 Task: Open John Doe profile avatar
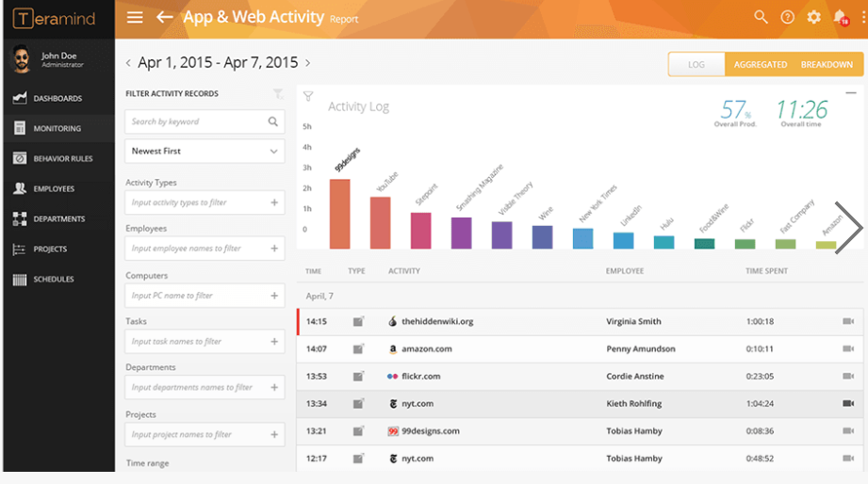(21, 58)
